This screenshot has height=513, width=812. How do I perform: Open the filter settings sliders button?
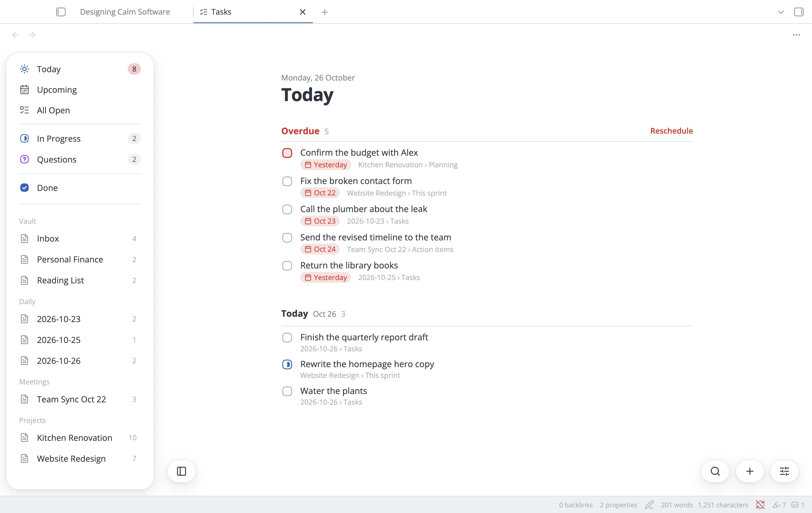(784, 471)
